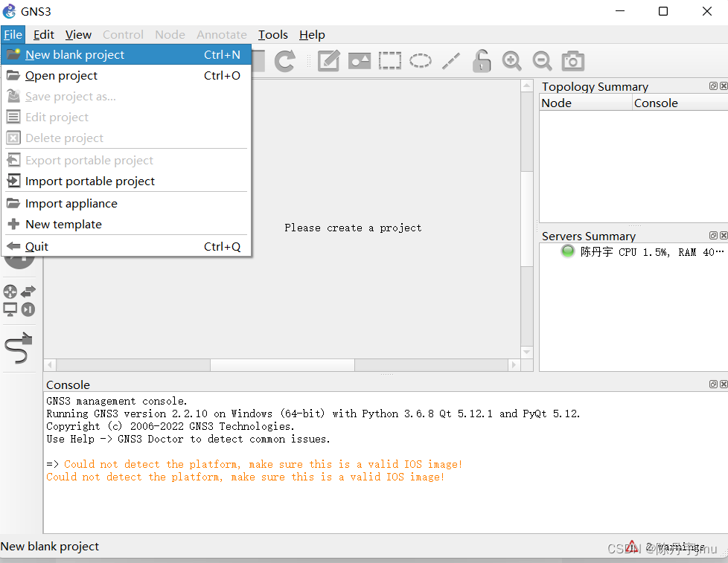Click 'Please create a project' text

[x=353, y=228]
